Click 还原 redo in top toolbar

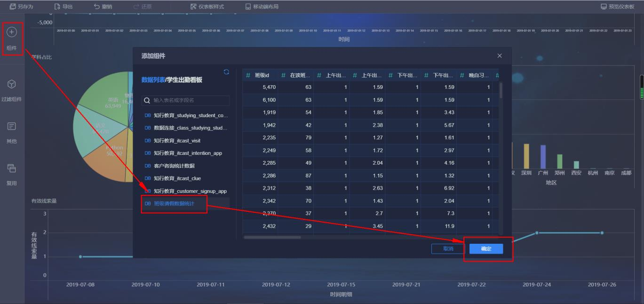[x=143, y=7]
